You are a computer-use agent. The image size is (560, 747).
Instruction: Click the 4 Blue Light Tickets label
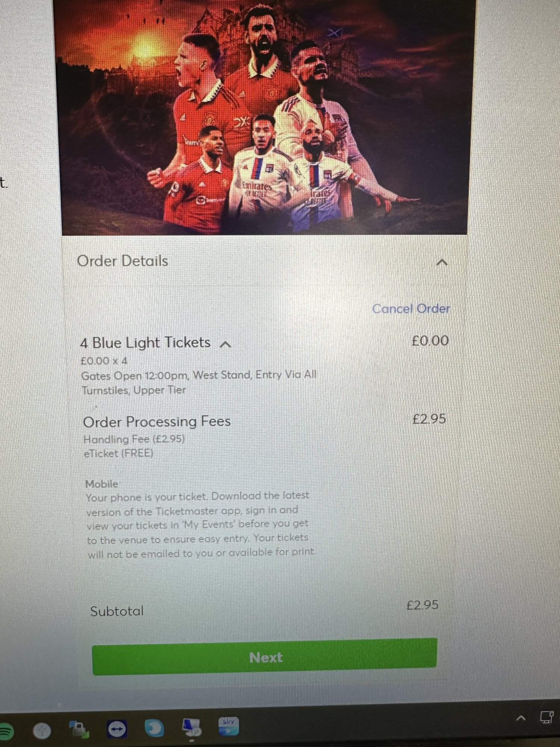click(x=146, y=342)
